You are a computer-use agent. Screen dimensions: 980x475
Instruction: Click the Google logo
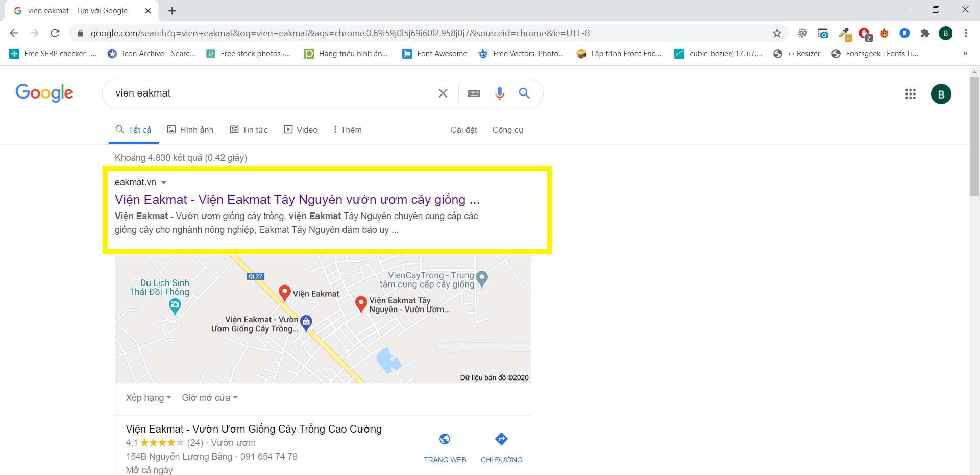(44, 93)
